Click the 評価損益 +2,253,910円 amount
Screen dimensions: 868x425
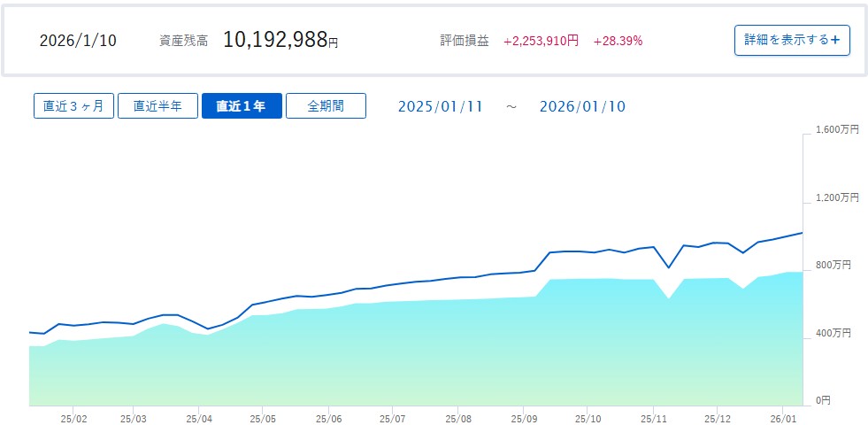(x=541, y=41)
